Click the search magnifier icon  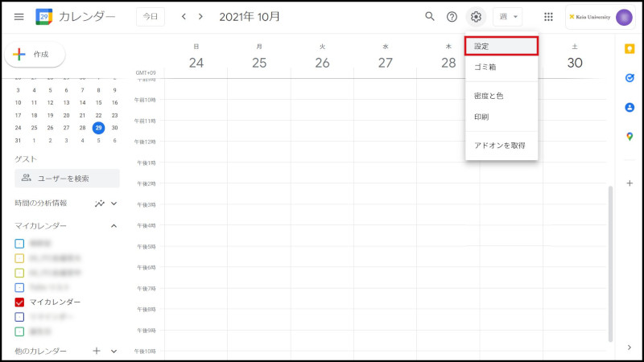coord(430,16)
